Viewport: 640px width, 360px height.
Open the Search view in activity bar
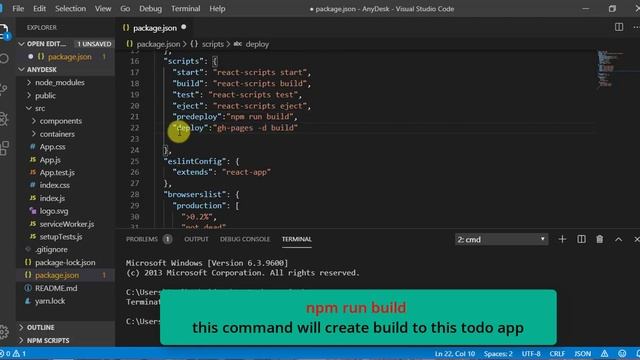[x=4, y=59]
